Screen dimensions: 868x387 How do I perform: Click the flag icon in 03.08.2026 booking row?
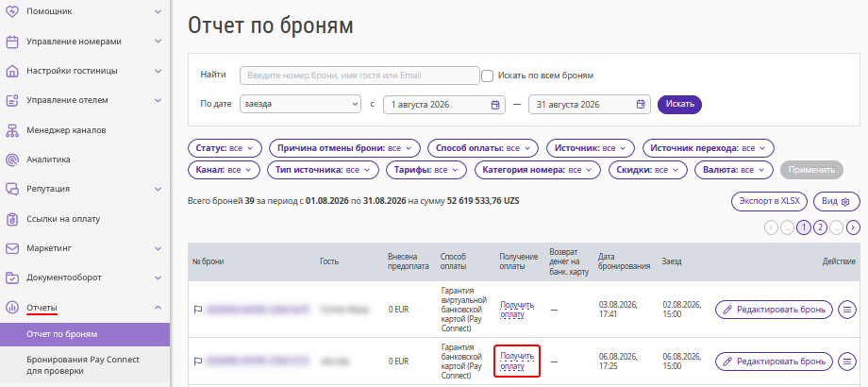pyautogui.click(x=197, y=310)
